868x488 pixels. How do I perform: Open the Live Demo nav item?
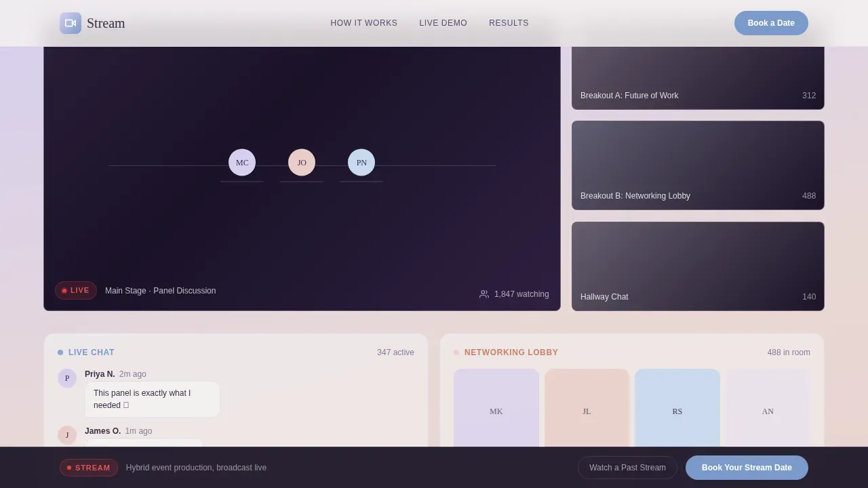[443, 23]
